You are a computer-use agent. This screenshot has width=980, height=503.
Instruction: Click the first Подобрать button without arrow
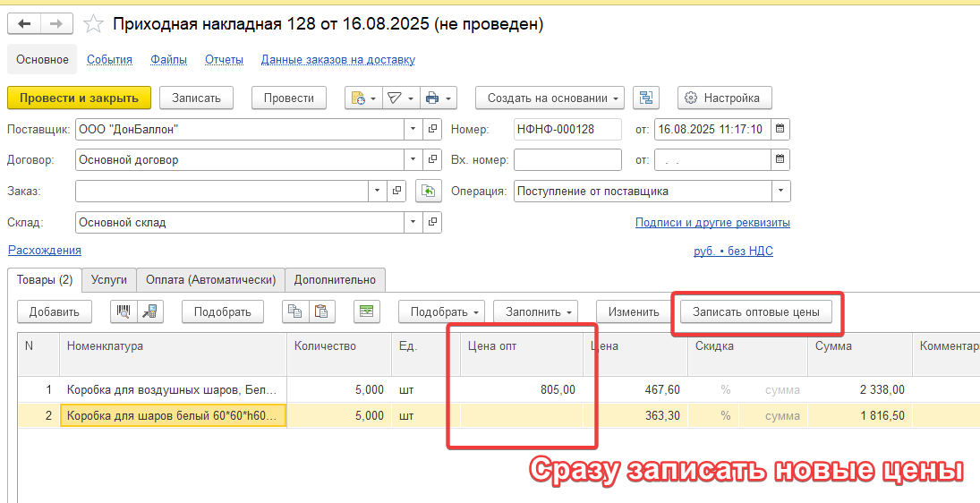[x=223, y=311]
